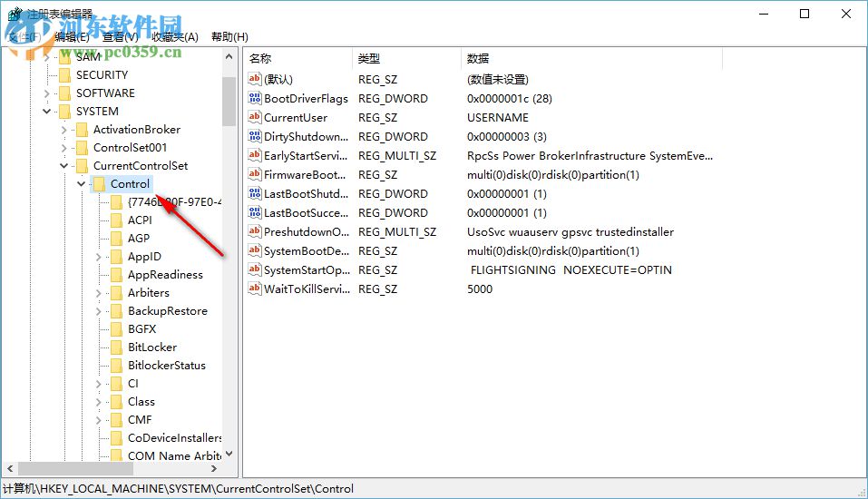This screenshot has width=868, height=499.
Task: Click the ControlSet001 folder icon
Action: pos(82,147)
